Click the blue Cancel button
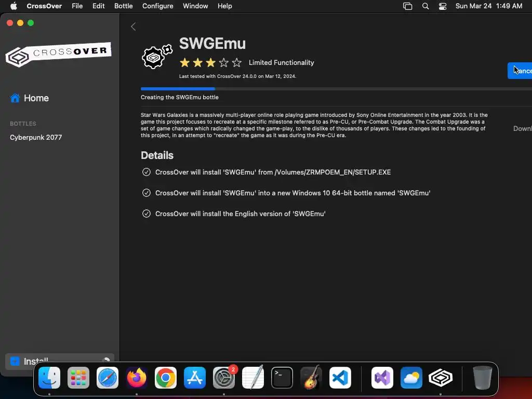Screen dimensions: 532x399 pyautogui.click(x=520, y=71)
